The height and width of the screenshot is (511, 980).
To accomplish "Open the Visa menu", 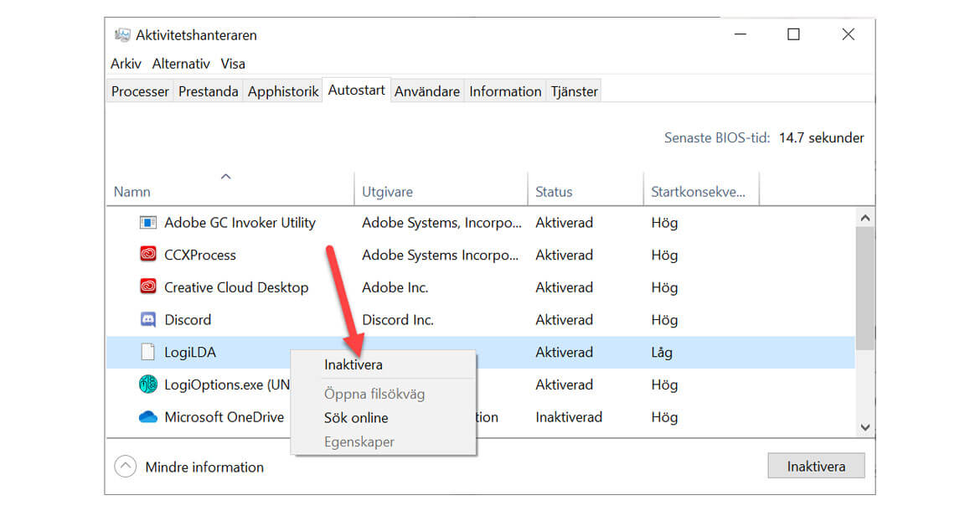I will [x=233, y=64].
